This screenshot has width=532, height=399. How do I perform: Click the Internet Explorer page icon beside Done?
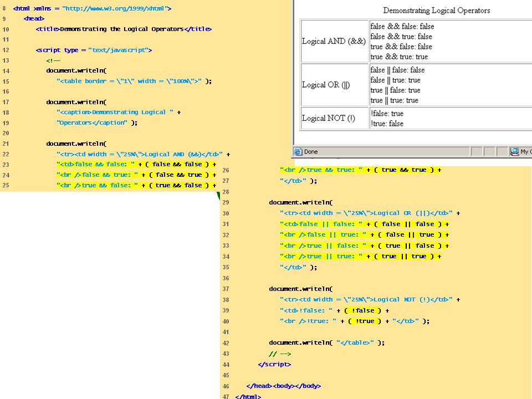tap(298, 152)
